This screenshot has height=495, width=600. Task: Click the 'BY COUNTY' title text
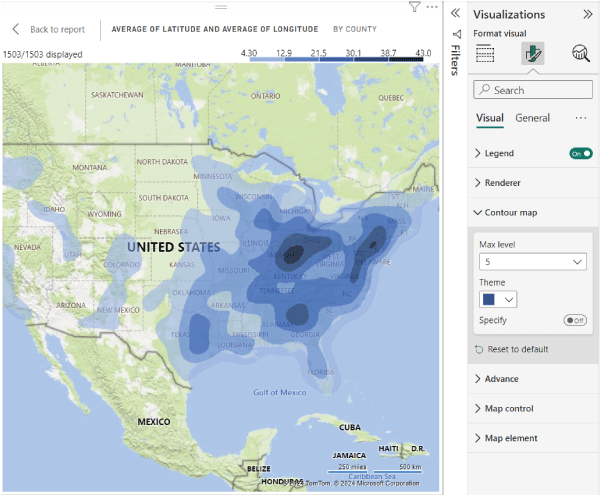355,29
